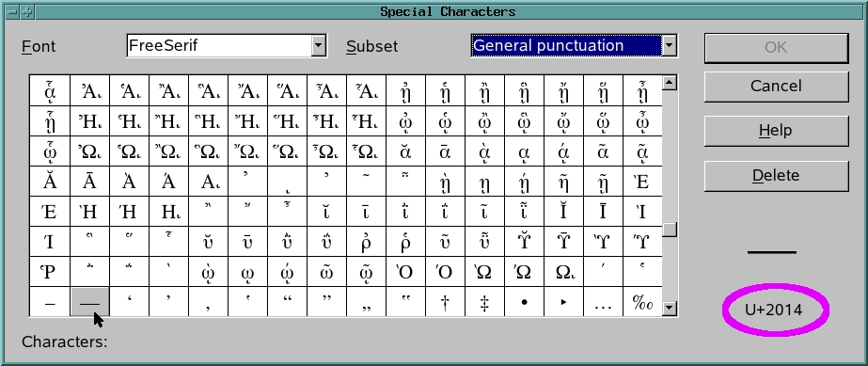Choose capital Iota with macron
The image size is (868, 366).
coord(603,212)
